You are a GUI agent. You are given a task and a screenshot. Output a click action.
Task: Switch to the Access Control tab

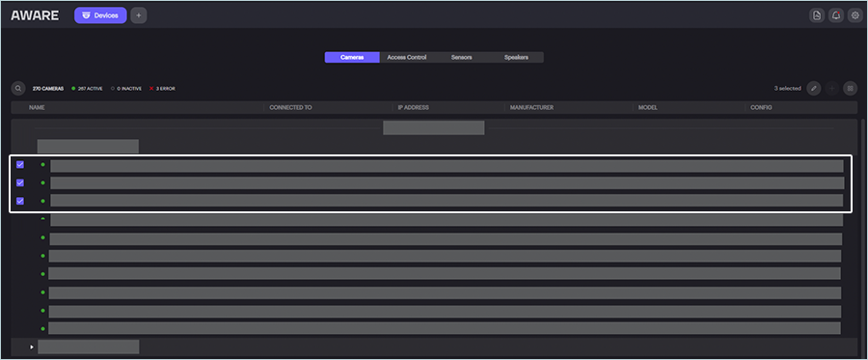(x=407, y=57)
